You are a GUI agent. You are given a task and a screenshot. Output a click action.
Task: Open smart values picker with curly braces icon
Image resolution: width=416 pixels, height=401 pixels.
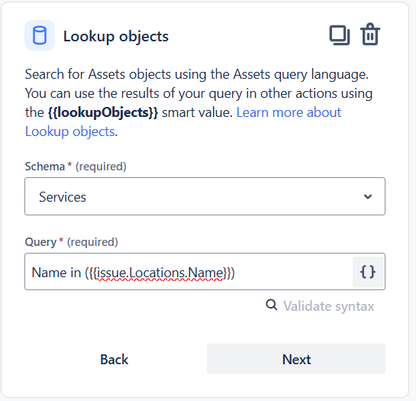(368, 272)
